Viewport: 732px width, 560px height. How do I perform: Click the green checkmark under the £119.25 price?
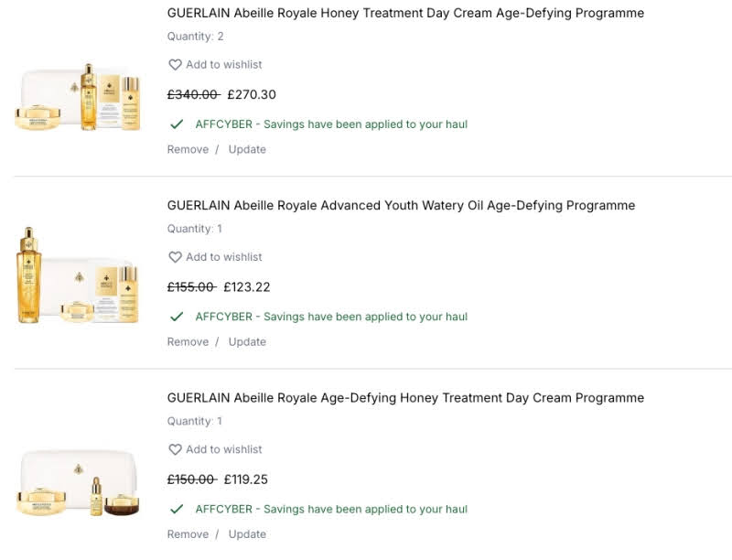[177, 509]
